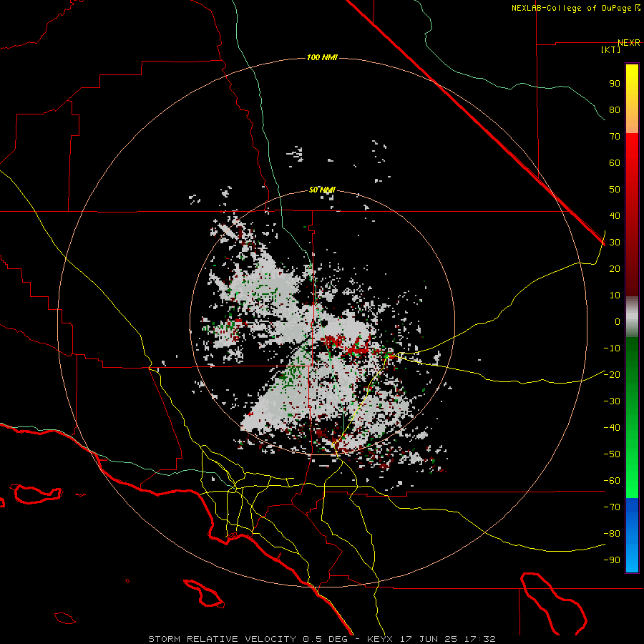Click the -90 value on velocity scale
644x644 pixels.
[x=612, y=560]
